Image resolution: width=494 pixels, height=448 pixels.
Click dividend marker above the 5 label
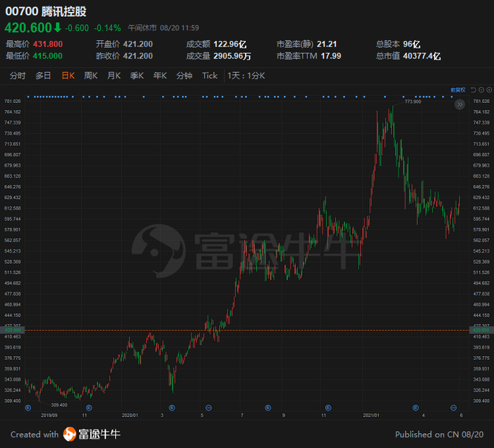(209, 408)
